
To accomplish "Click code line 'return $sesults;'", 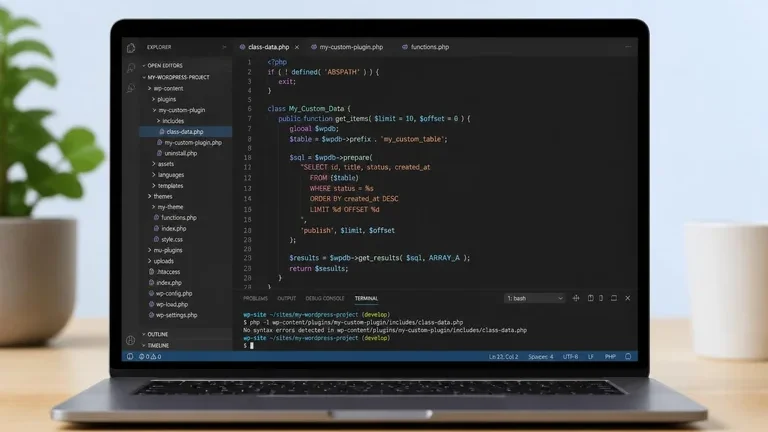I will point(319,268).
